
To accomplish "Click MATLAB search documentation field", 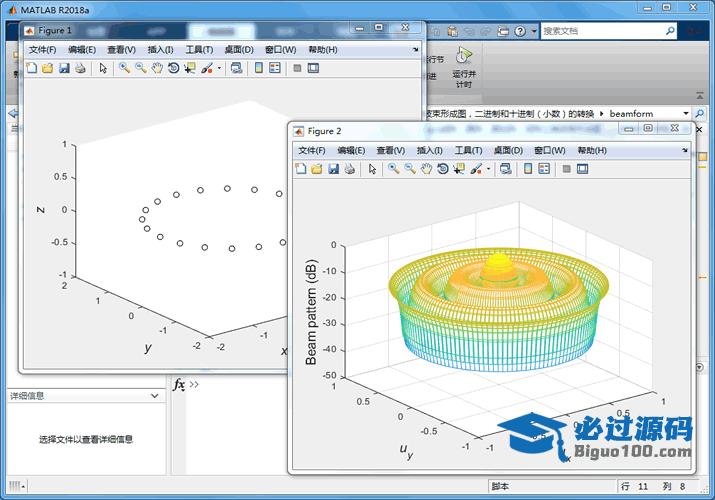I will coord(603,31).
